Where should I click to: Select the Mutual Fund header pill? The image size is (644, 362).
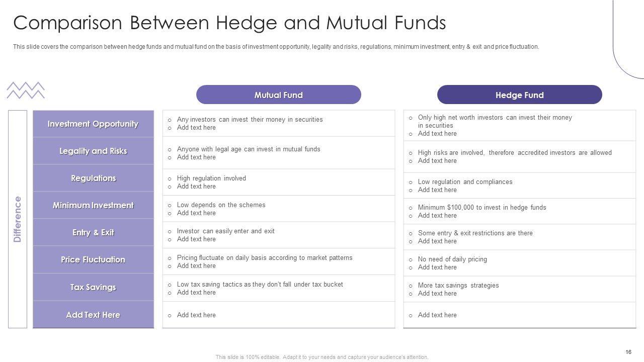click(x=278, y=95)
